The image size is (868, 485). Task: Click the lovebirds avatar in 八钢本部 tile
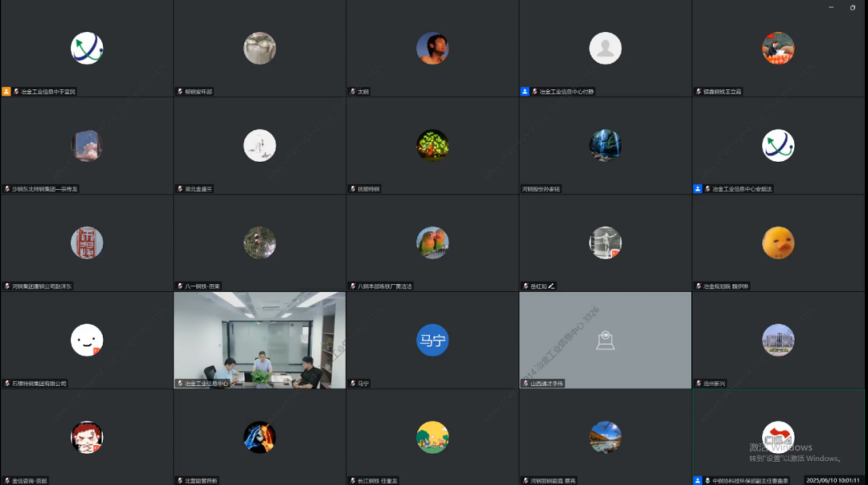tap(432, 243)
